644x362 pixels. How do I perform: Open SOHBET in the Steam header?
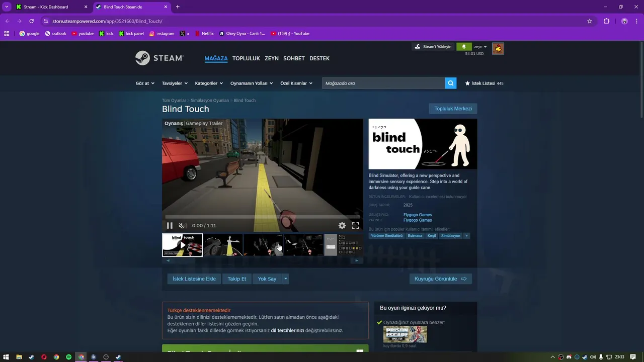pos(294,58)
